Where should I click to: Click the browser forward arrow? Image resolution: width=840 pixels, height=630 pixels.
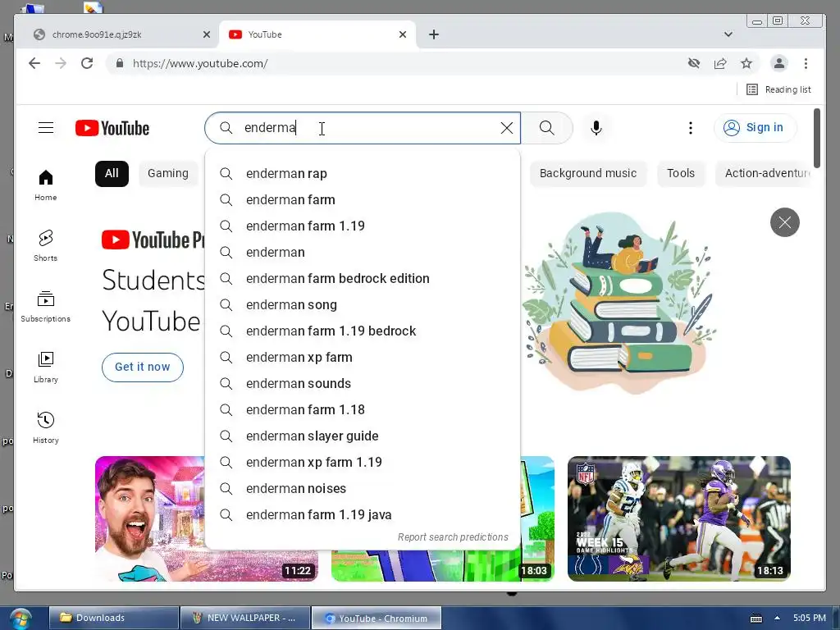pos(61,63)
